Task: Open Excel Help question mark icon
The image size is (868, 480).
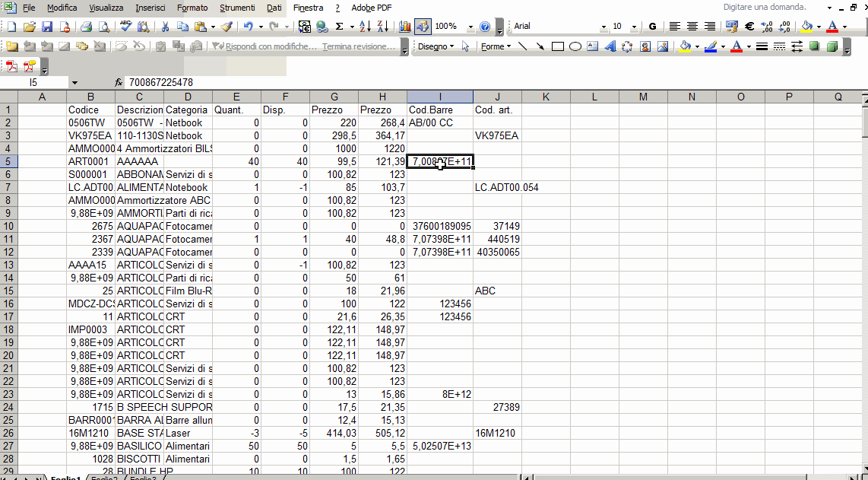Action: pos(484,27)
